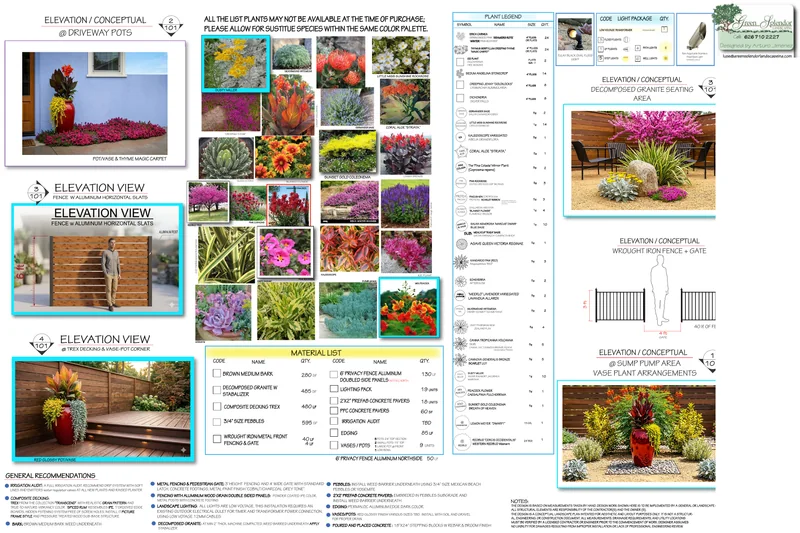This screenshot has height=533, width=800.
Task: Select the Canna General's Bronze Scarlet symbol
Action: point(461,360)
